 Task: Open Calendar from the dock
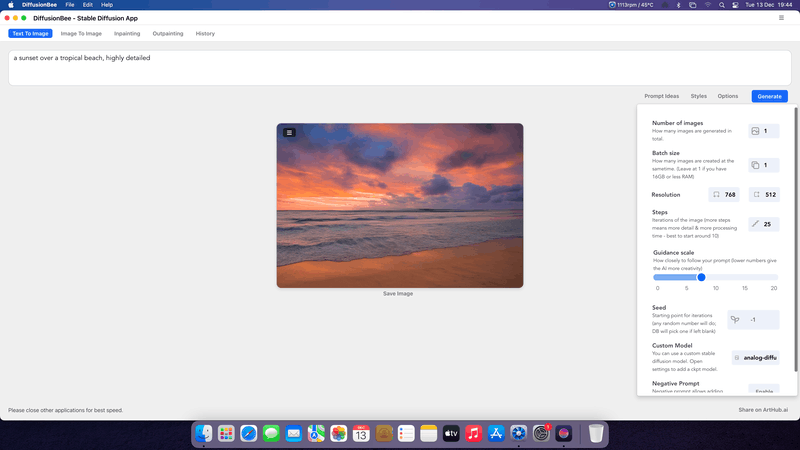pyautogui.click(x=361, y=434)
